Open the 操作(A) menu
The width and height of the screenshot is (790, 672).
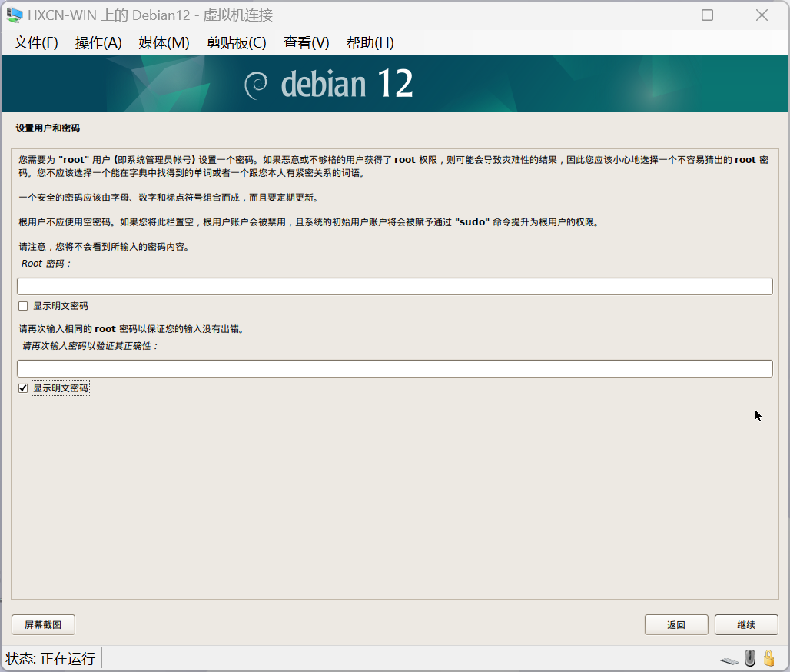pyautogui.click(x=98, y=43)
